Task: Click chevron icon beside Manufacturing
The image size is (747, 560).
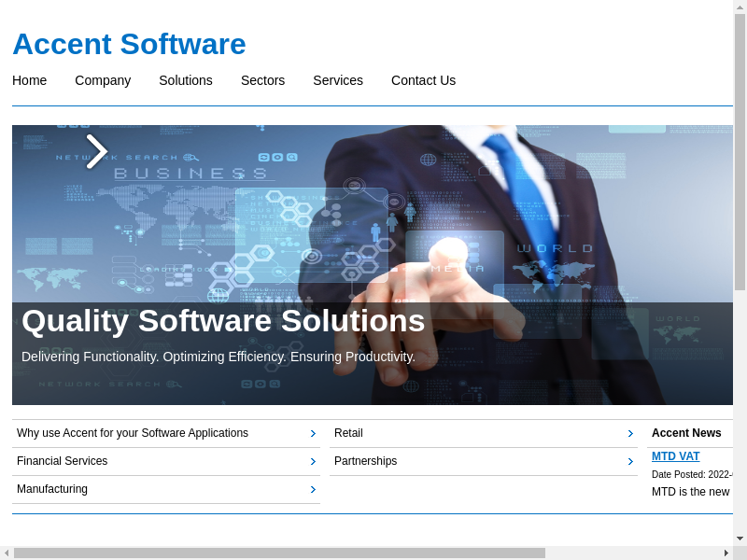Action: (x=313, y=489)
